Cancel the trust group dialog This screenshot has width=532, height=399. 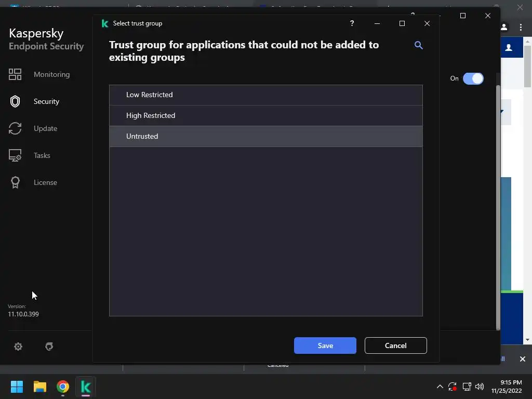click(x=395, y=345)
